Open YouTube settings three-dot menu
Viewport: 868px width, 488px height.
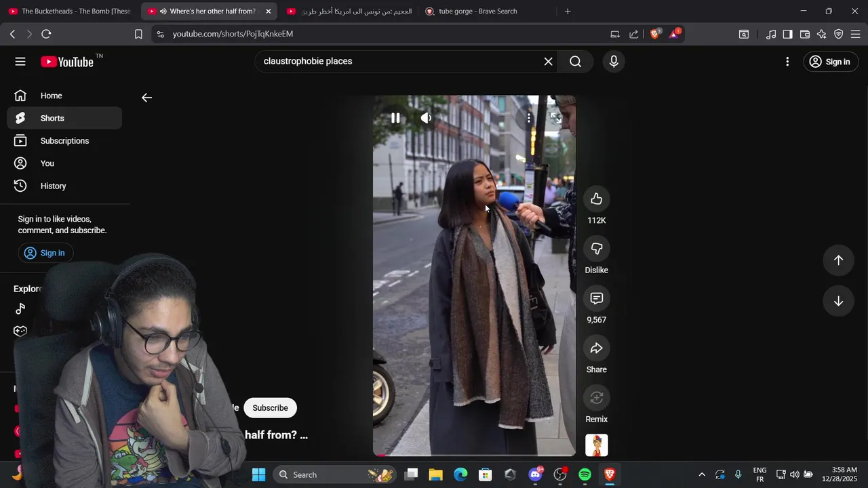point(787,62)
